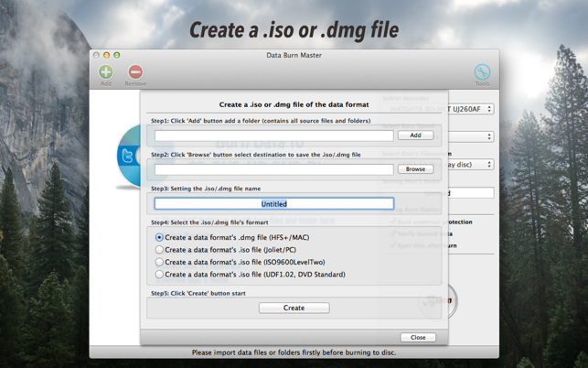This screenshot has width=588, height=368.
Task: Open the recorder dropdown showing UJ260AF
Action: point(438,109)
